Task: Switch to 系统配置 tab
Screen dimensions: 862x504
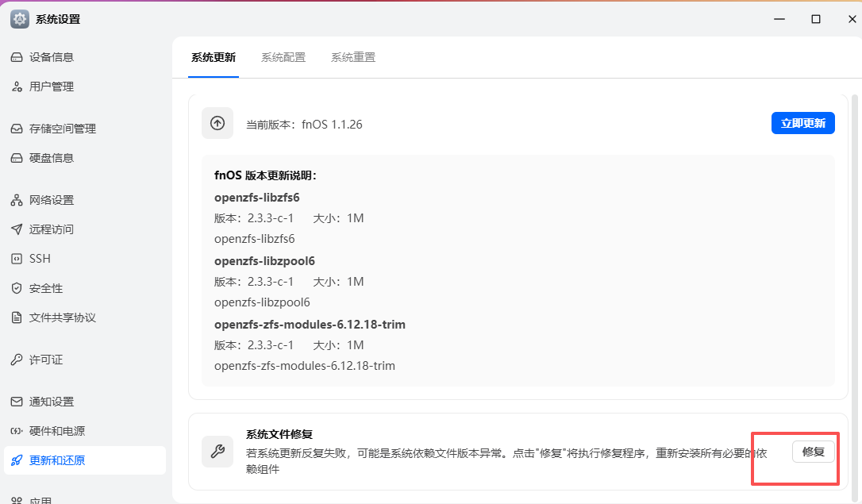Action: 283,57
